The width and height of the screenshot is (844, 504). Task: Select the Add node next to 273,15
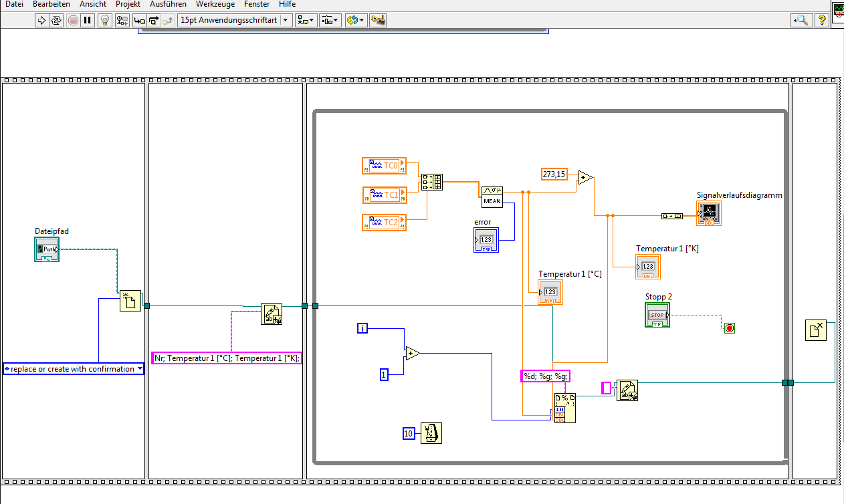(585, 177)
